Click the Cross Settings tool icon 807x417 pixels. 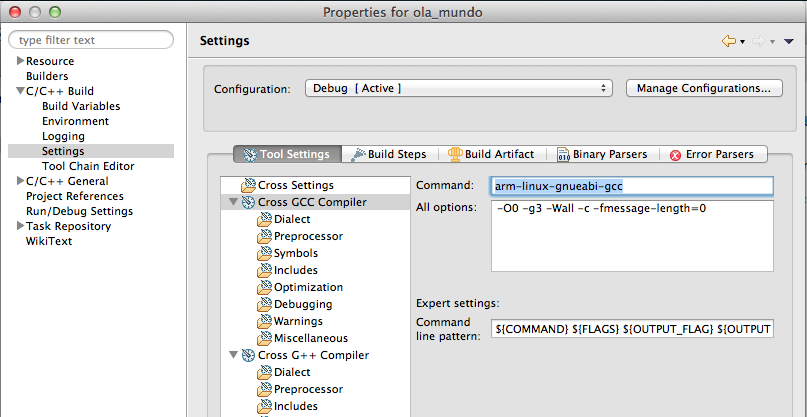pyautogui.click(x=248, y=185)
